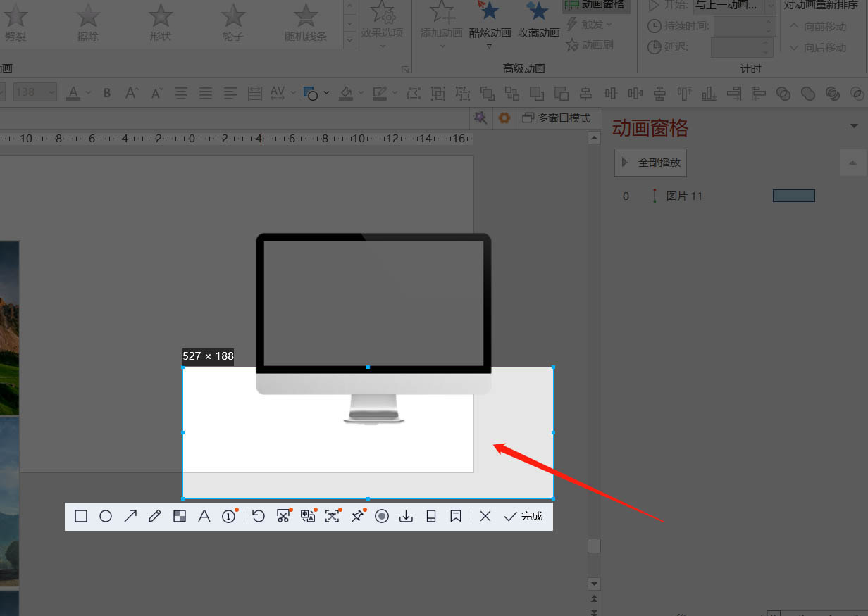868x616 pixels.
Task: Select the text annotation tool
Action: (204, 517)
